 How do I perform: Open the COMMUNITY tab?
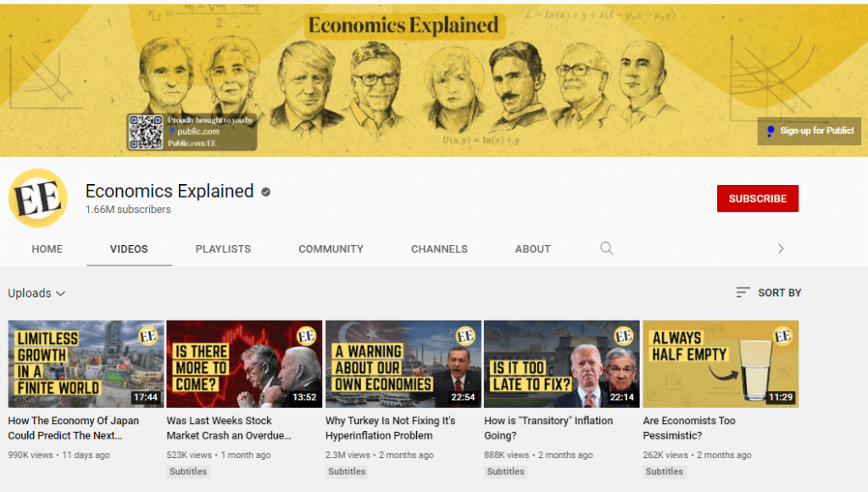pos(331,249)
